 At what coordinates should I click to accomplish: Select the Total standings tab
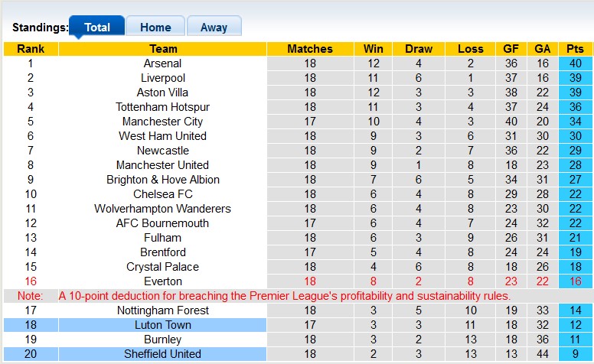(97, 28)
